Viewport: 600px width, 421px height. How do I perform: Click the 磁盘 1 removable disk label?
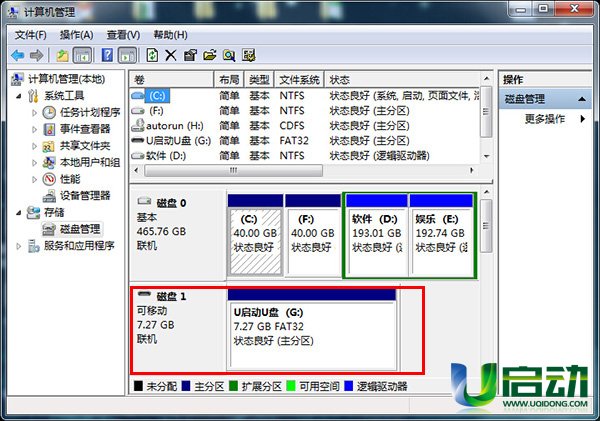point(172,296)
